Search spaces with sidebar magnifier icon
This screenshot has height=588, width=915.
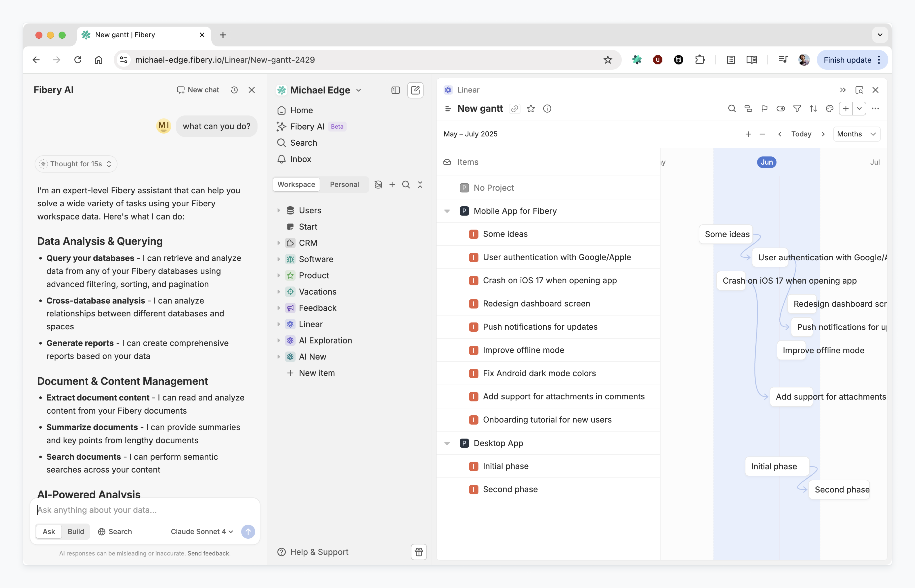click(406, 185)
